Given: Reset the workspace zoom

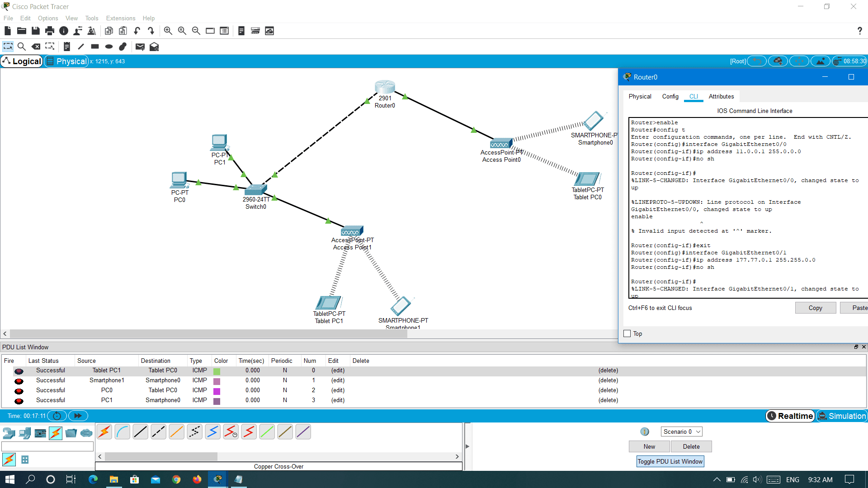Looking at the screenshot, I should [182, 31].
